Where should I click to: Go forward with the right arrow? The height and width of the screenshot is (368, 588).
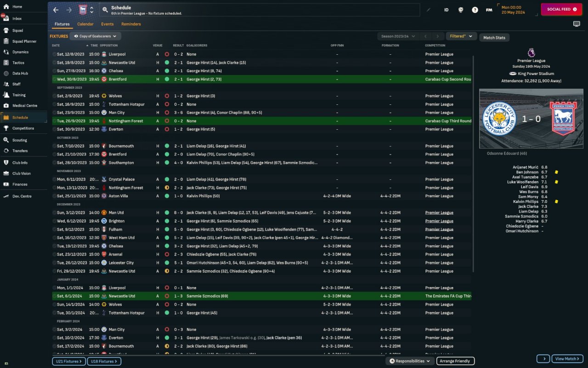(69, 10)
